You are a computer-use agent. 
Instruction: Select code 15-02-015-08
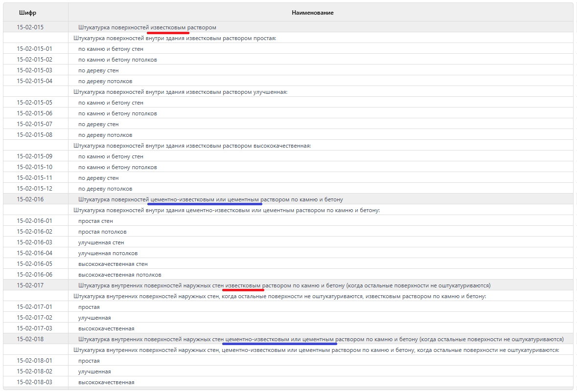(x=35, y=135)
